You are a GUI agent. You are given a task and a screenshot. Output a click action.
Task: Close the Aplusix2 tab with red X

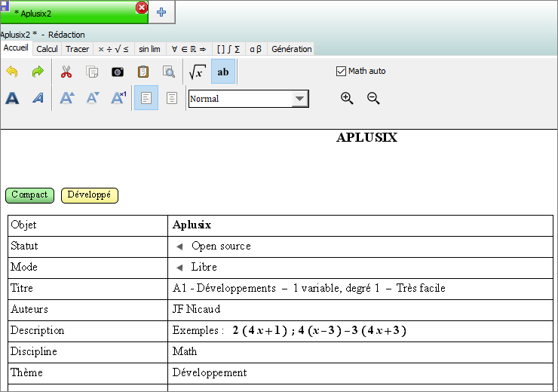click(142, 7)
